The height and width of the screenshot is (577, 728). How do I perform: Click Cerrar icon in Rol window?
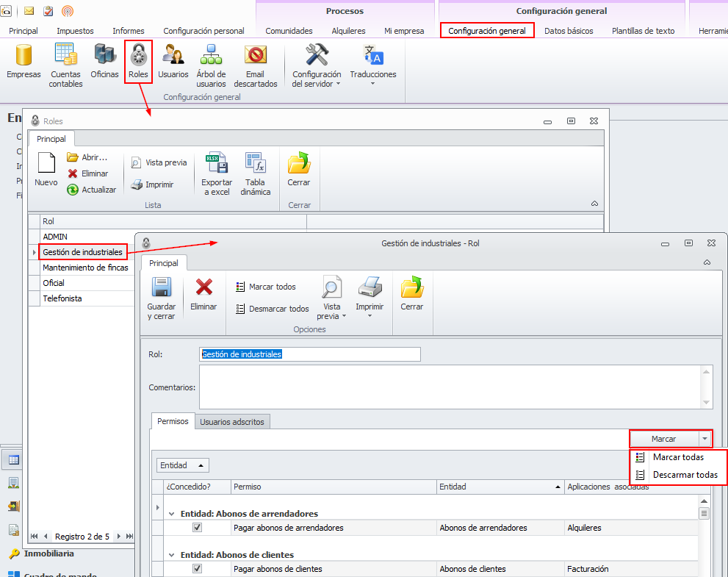coord(412,287)
